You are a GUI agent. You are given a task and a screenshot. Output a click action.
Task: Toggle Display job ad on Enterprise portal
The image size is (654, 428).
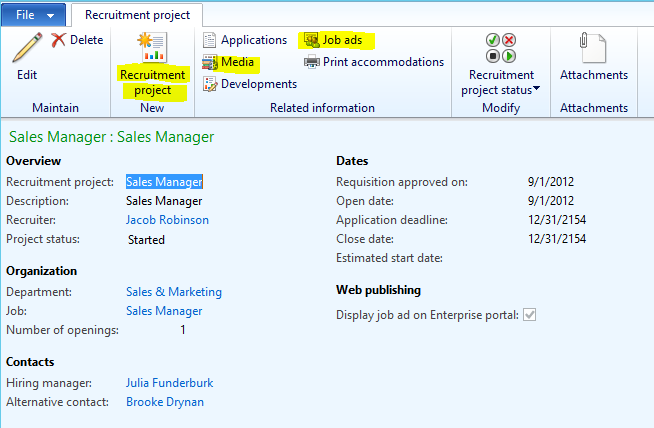tap(530, 315)
